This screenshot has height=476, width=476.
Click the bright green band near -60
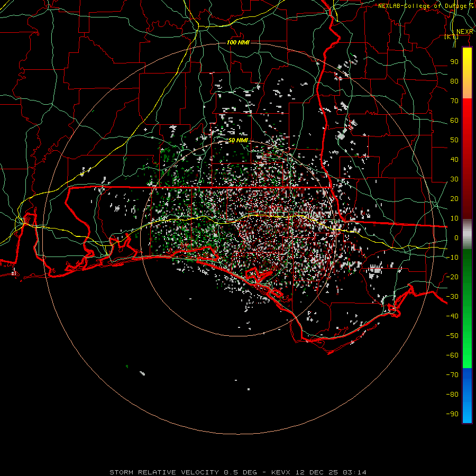click(467, 355)
